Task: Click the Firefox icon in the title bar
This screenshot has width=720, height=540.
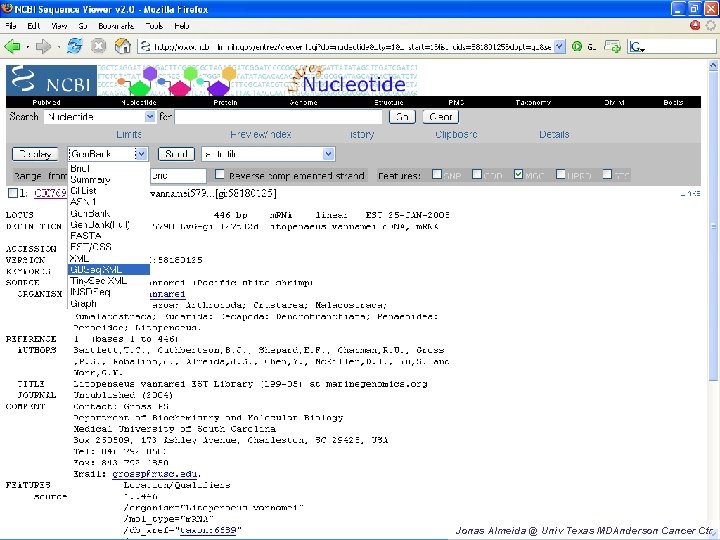Action: (x=7, y=9)
